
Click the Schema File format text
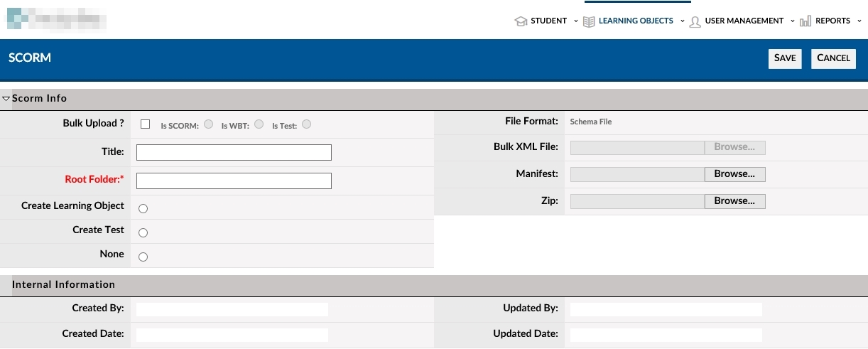click(x=591, y=122)
